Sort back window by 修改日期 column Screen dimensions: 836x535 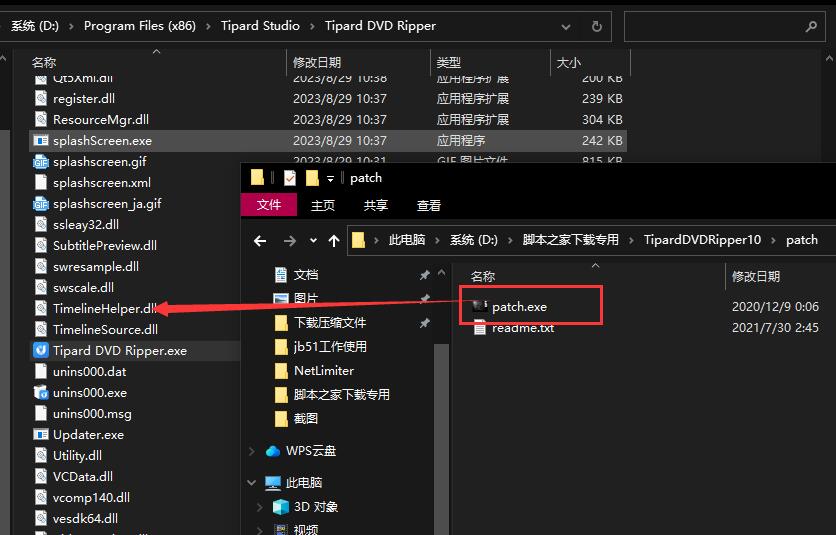[x=358, y=62]
